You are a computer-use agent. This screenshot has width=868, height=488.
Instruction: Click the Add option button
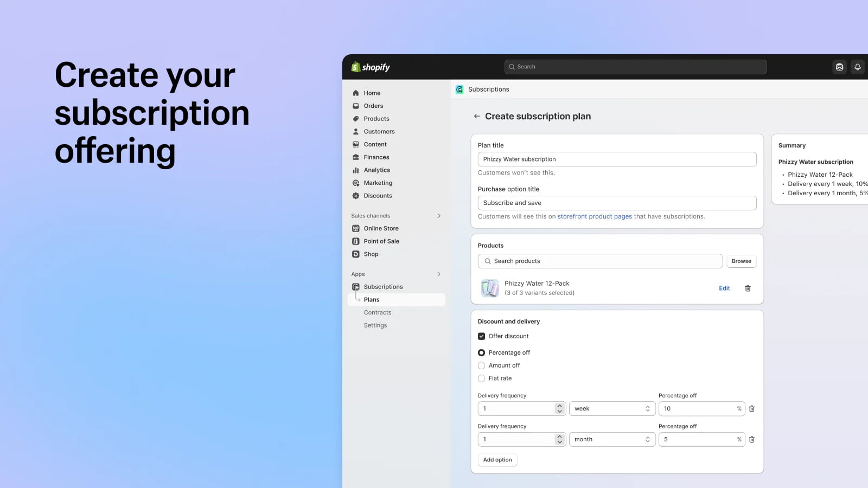(497, 460)
